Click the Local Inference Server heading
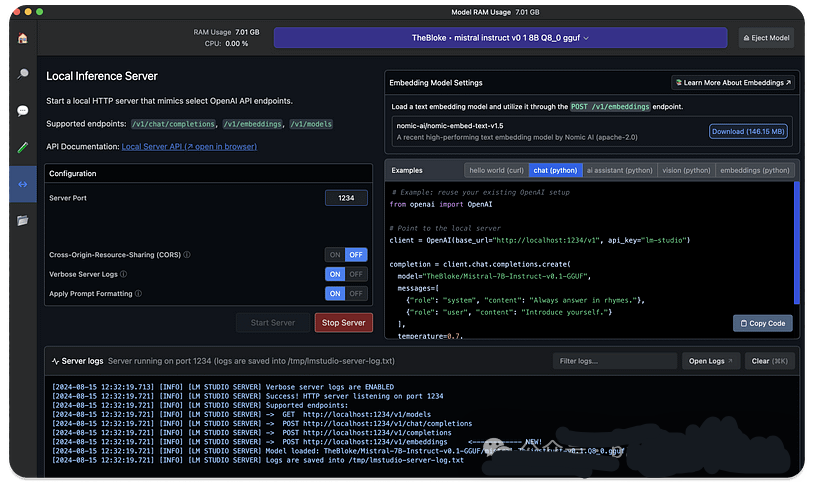The image size is (814, 483). coord(102,76)
